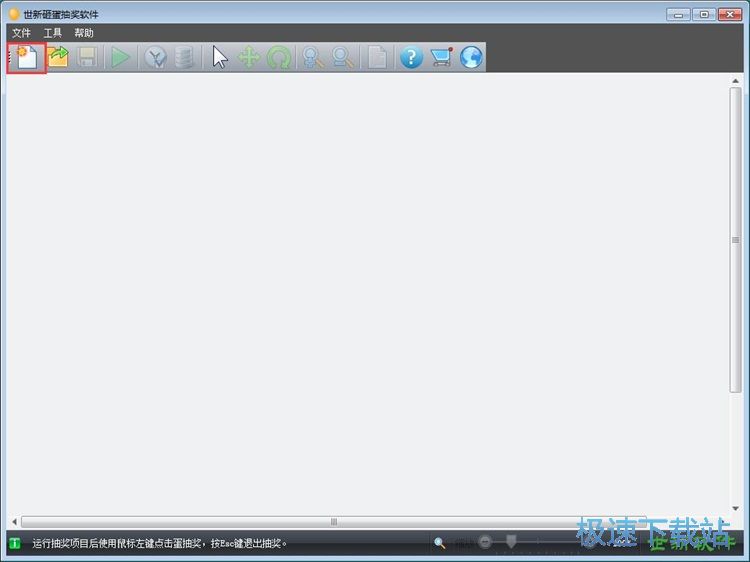Click the greyed blank page icon
Screen dimensions: 750x562
[x=377, y=57]
